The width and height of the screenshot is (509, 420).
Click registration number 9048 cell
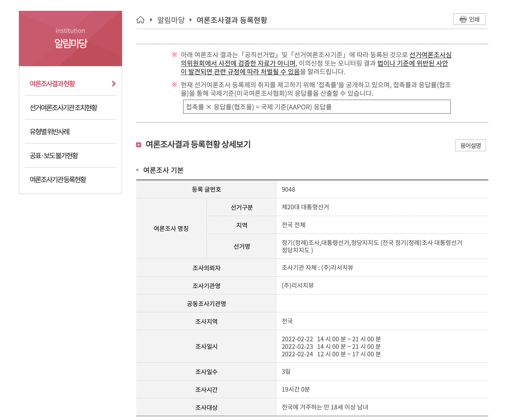[x=288, y=189]
